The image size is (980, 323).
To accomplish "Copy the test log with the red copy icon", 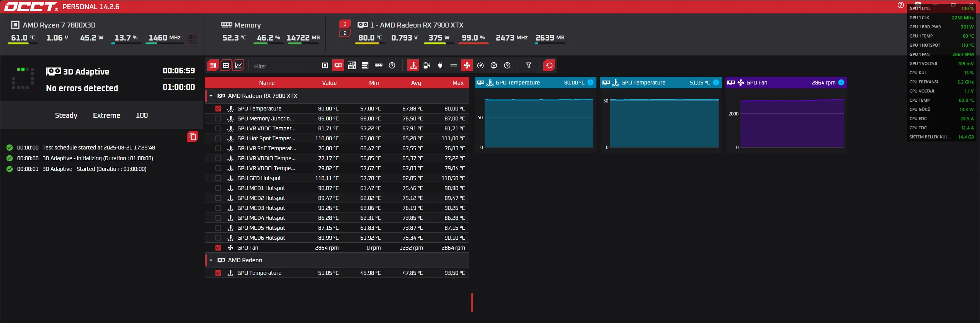I will click(193, 136).
